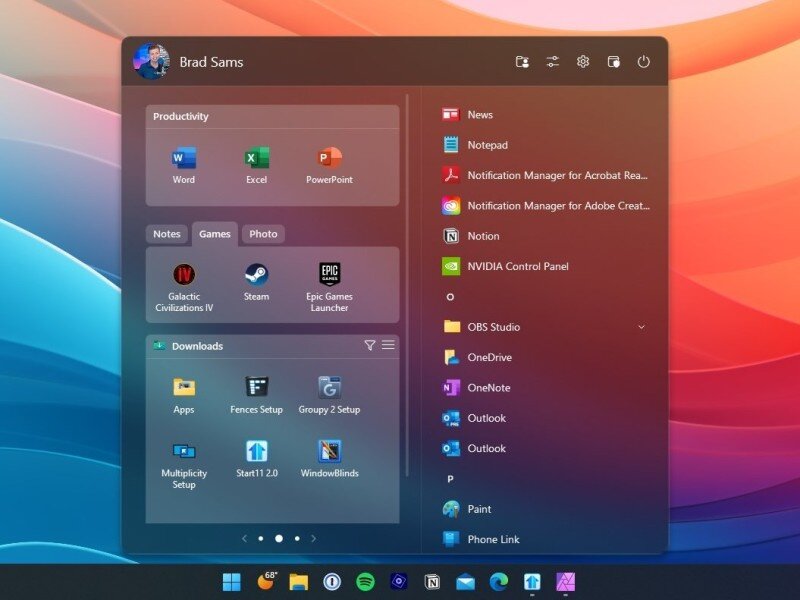Open Affinity Photo on taskbar
This screenshot has height=600, width=800.
[x=565, y=582]
